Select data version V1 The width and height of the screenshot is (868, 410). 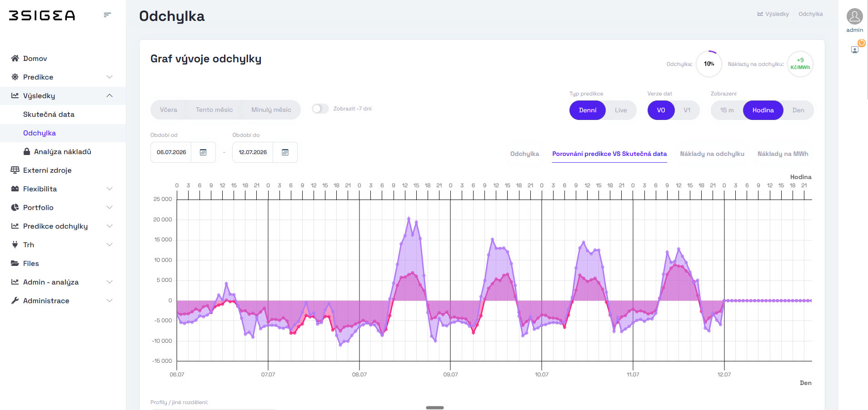click(687, 110)
